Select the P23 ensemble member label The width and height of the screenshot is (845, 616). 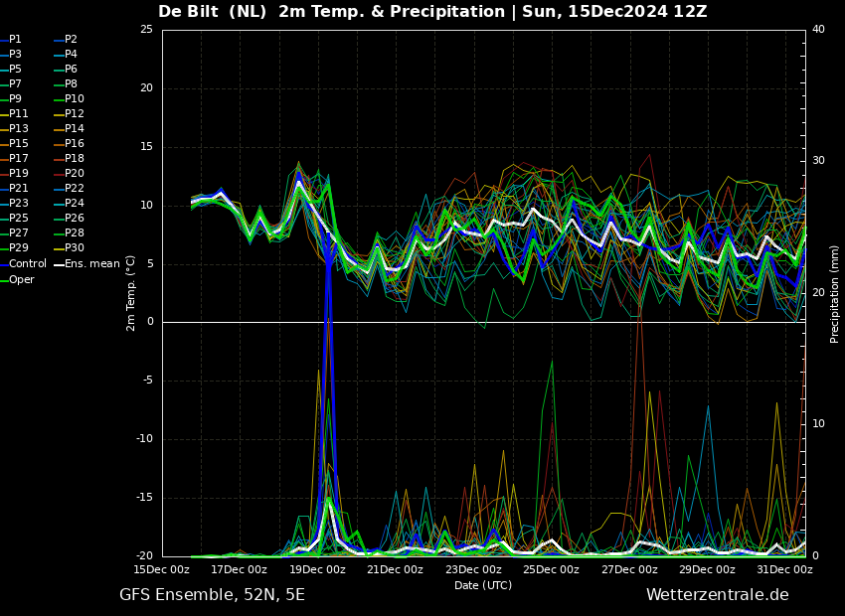pos(18,204)
